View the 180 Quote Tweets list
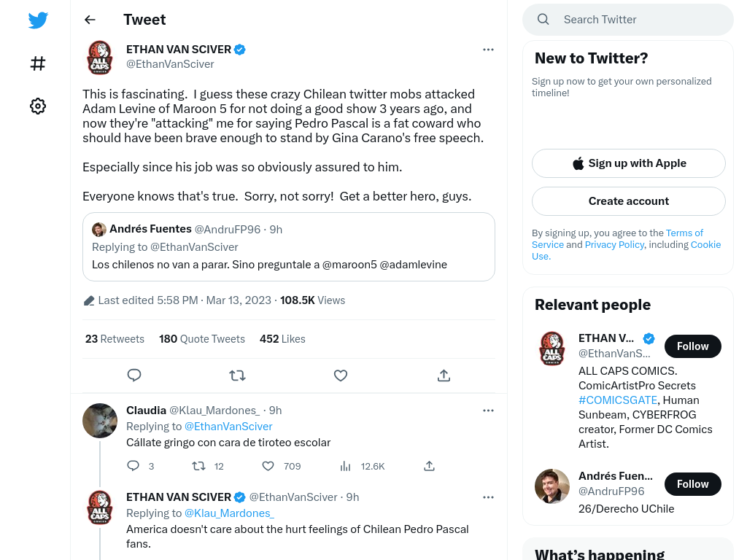This screenshot has width=747, height=560. click(202, 339)
